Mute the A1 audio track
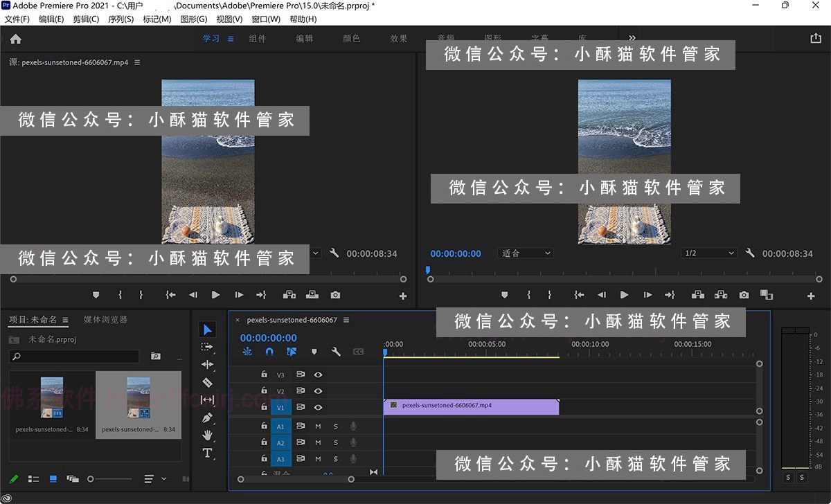 [318, 426]
